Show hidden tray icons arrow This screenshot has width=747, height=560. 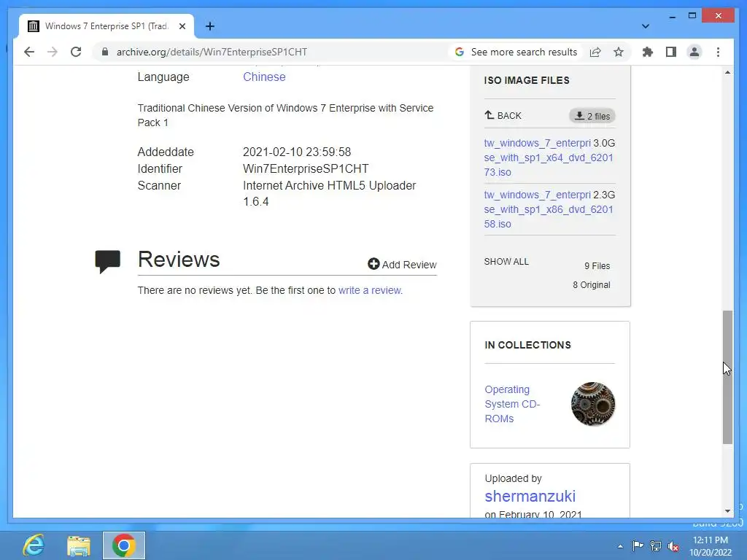click(x=620, y=546)
